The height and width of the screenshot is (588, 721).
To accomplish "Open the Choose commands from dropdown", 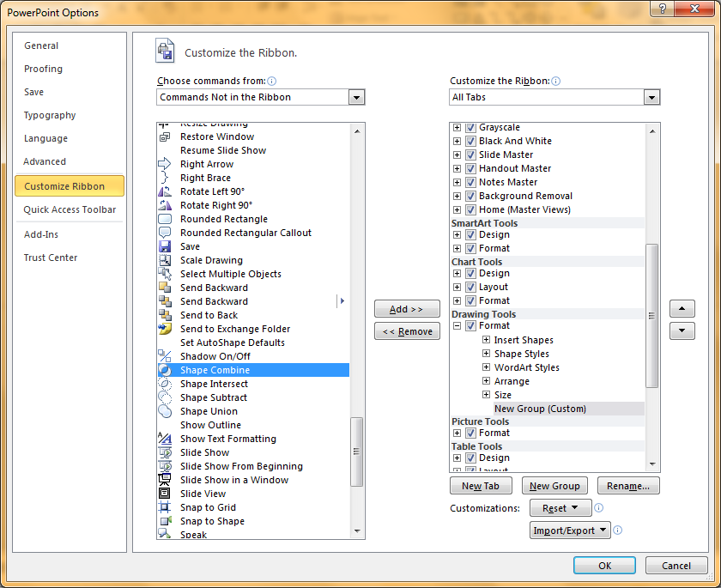I will coord(356,97).
